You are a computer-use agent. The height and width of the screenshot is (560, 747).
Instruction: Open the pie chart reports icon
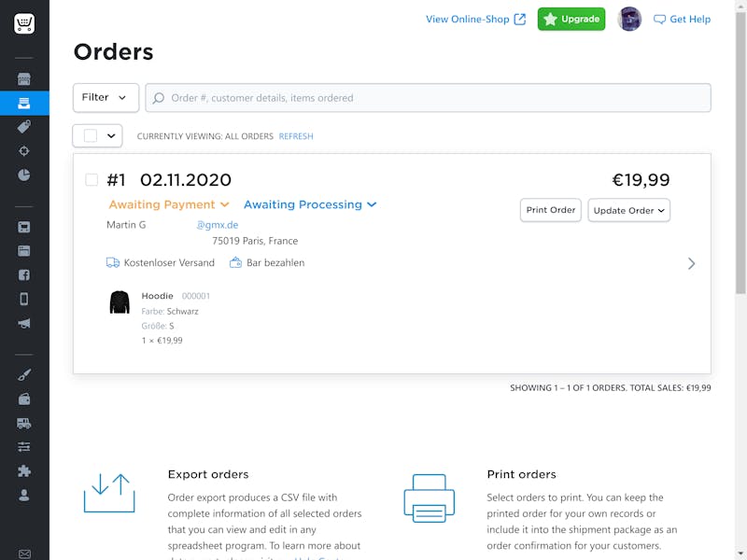tap(24, 175)
